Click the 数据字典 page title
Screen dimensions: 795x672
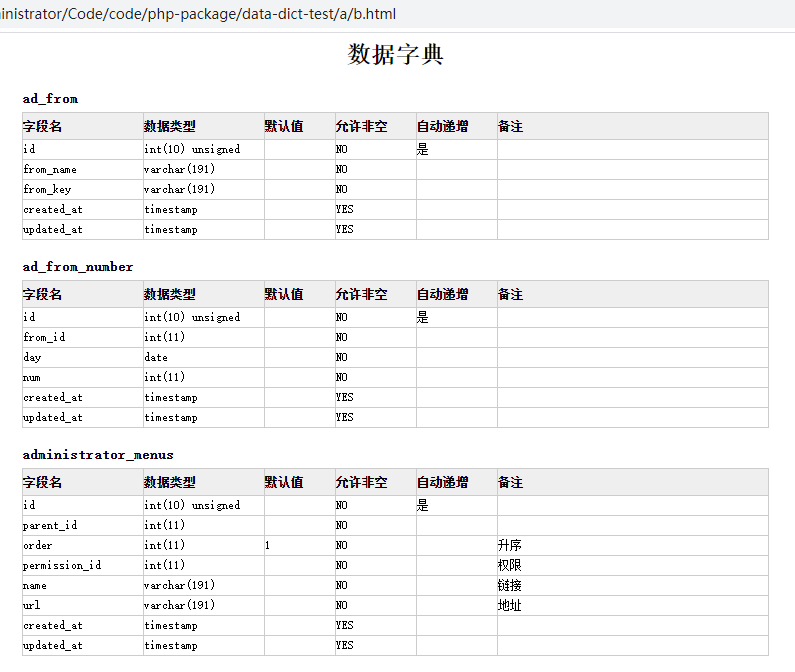(395, 54)
